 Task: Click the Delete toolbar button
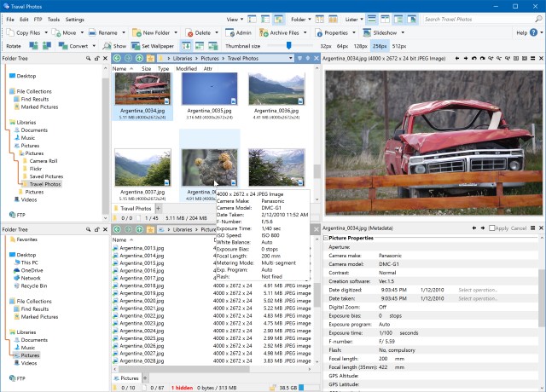(x=198, y=32)
